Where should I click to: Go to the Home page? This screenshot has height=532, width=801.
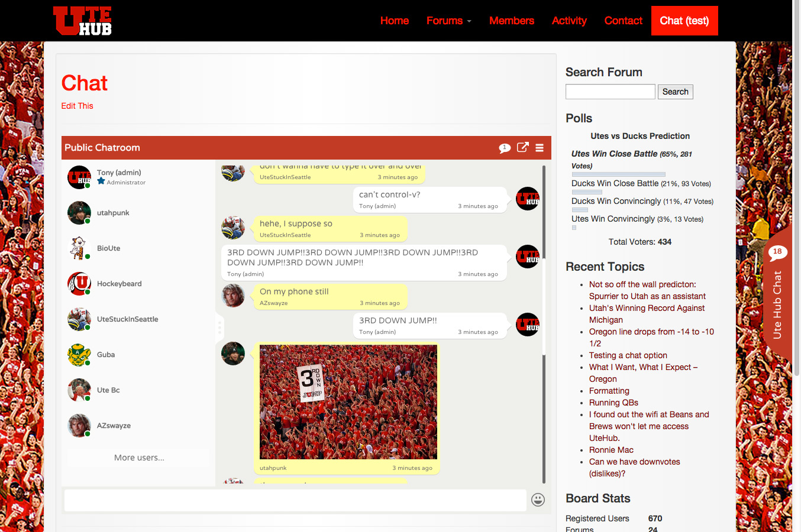tap(395, 21)
